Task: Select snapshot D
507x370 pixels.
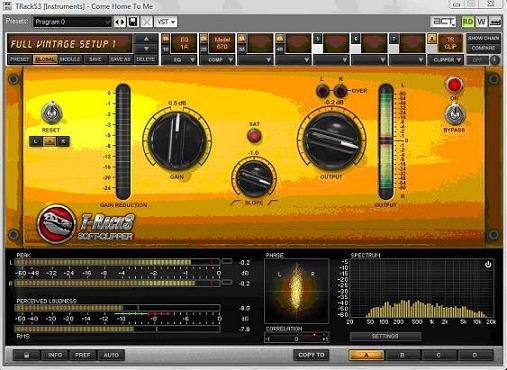Action: (x=475, y=355)
